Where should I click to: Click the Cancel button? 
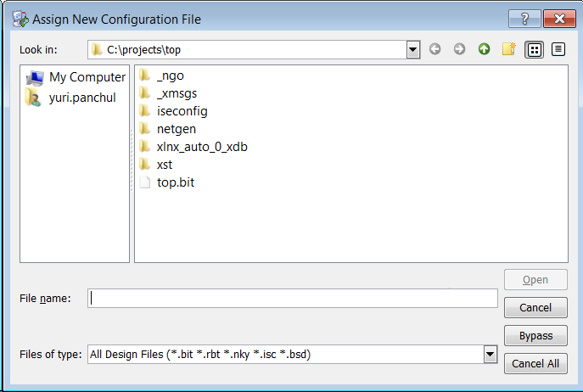[535, 307]
